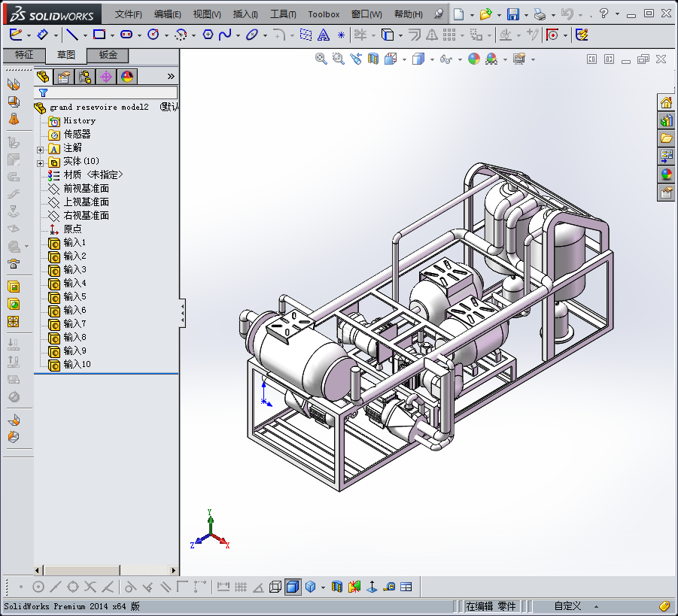The image size is (678, 616).
Task: Open the Appearances color ball icon
Action: (x=666, y=174)
